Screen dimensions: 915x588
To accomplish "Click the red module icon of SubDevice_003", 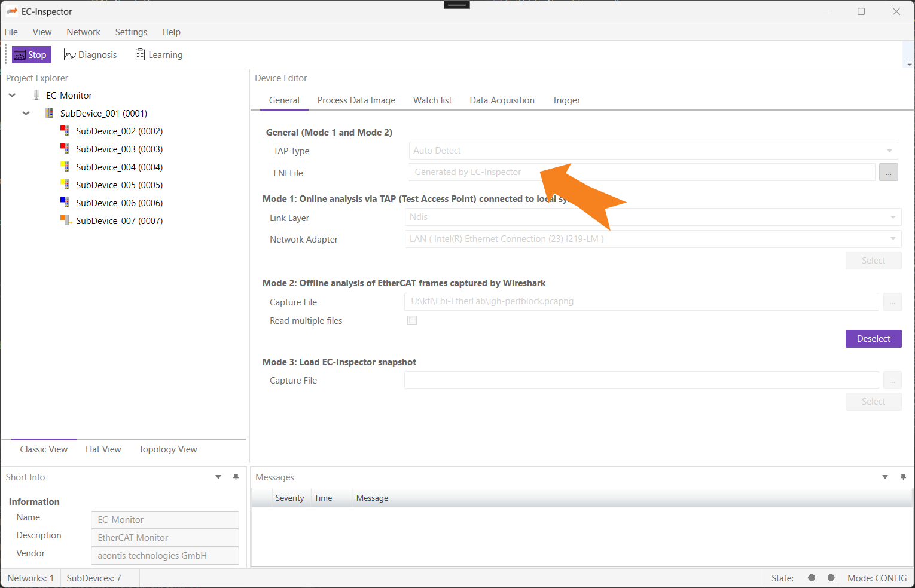I will pyautogui.click(x=64, y=149).
